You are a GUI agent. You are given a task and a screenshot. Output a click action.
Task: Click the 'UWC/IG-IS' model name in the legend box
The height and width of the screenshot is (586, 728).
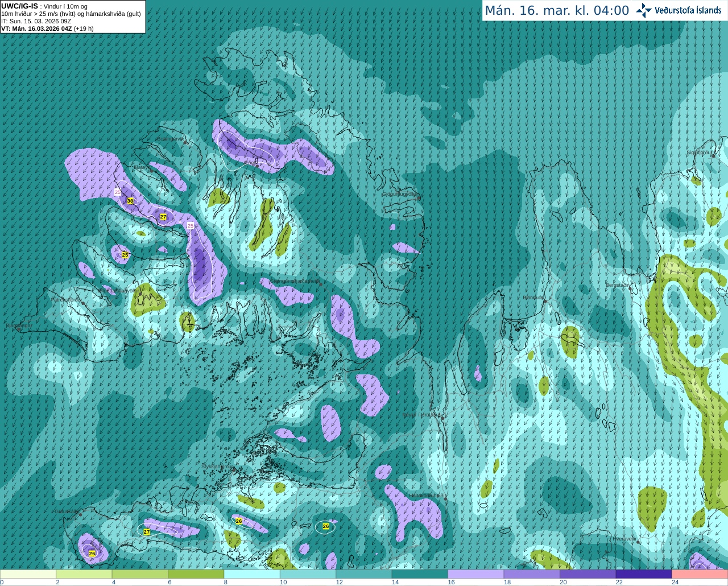pyautogui.click(x=19, y=6)
